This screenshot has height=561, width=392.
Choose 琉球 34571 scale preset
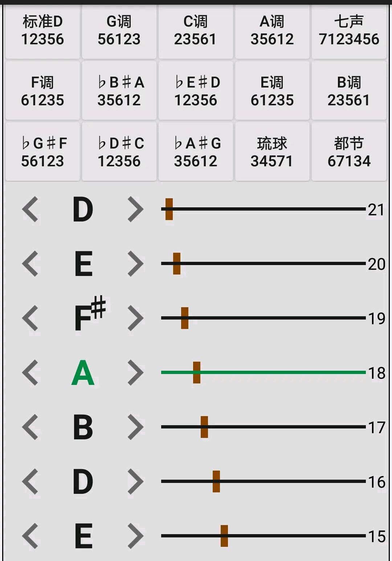point(272,152)
